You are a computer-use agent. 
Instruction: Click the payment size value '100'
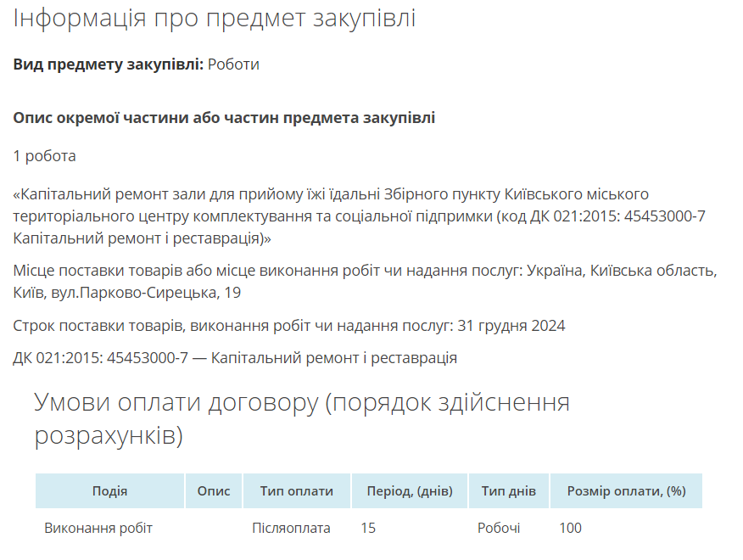pos(570,528)
